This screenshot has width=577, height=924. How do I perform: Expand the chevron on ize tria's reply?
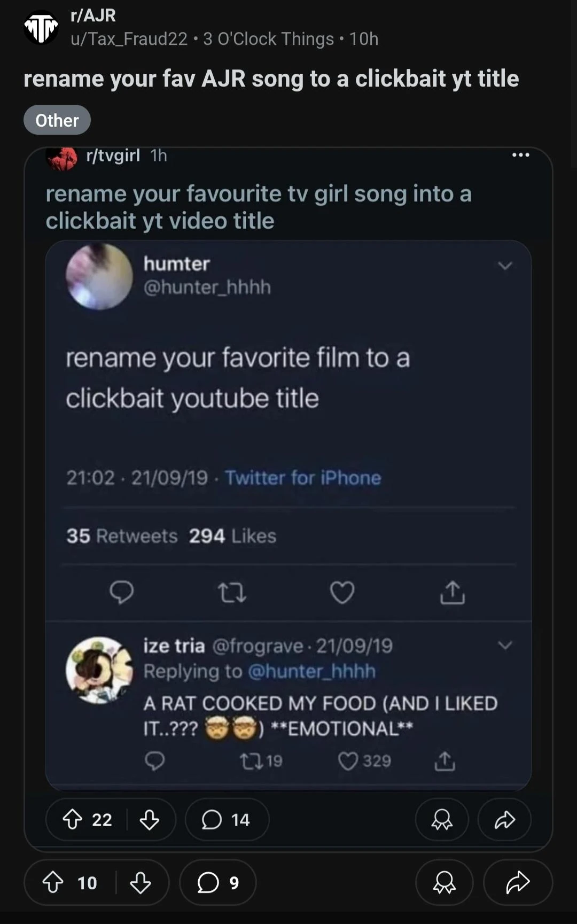(x=505, y=646)
